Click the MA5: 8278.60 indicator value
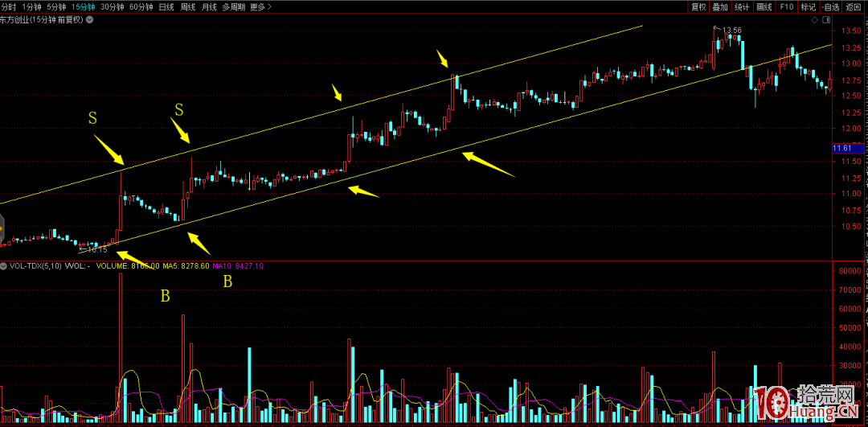 point(186,266)
